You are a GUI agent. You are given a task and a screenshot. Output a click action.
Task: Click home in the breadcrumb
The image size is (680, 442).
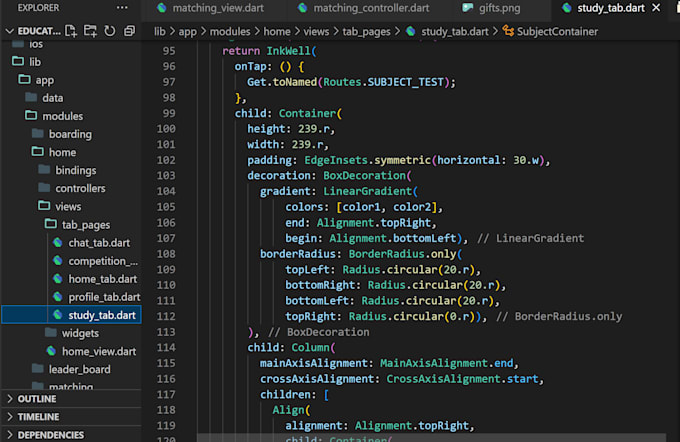tap(277, 32)
